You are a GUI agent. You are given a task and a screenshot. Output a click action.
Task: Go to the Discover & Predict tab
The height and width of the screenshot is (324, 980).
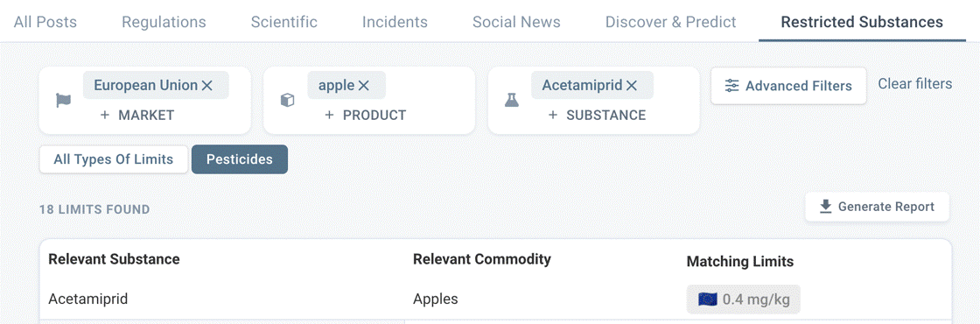click(670, 22)
